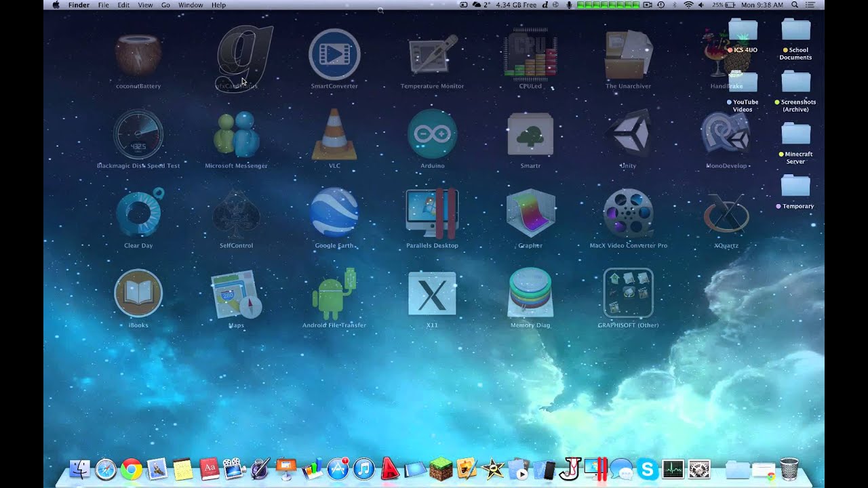The height and width of the screenshot is (488, 868).
Task: Launch Safari from the Dock
Action: (x=106, y=469)
